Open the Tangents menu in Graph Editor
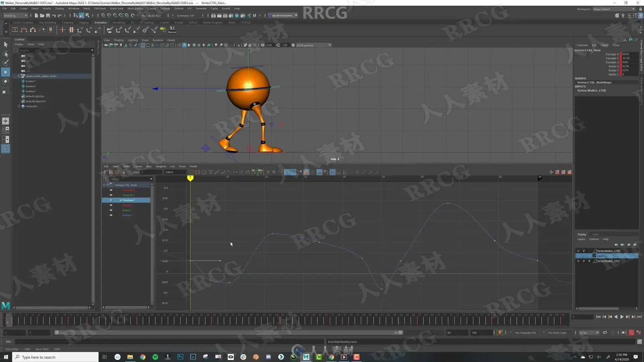 pyautogui.click(x=161, y=166)
